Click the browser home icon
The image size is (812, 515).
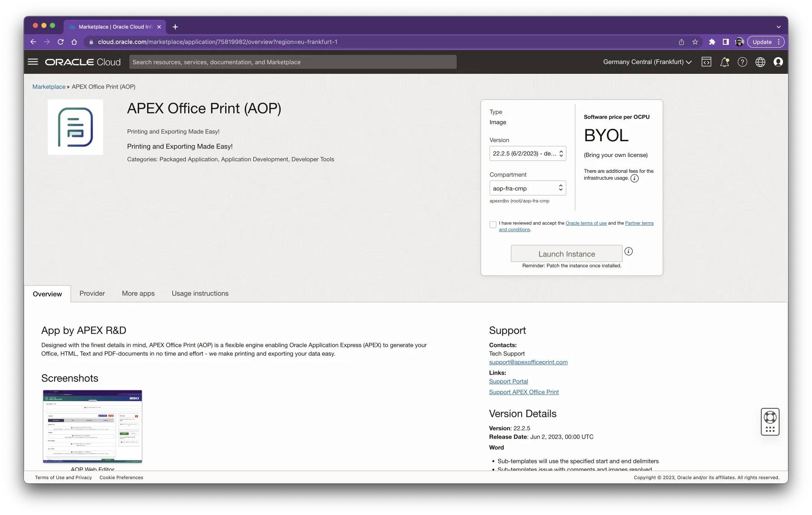coord(74,42)
